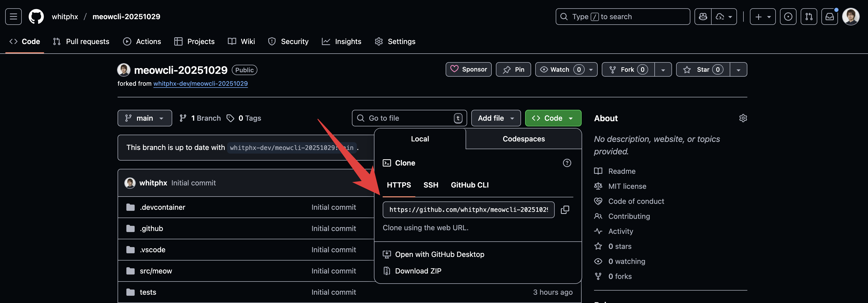The width and height of the screenshot is (868, 303).
Task: Open the Pull requests icon in header
Action: pyautogui.click(x=809, y=17)
